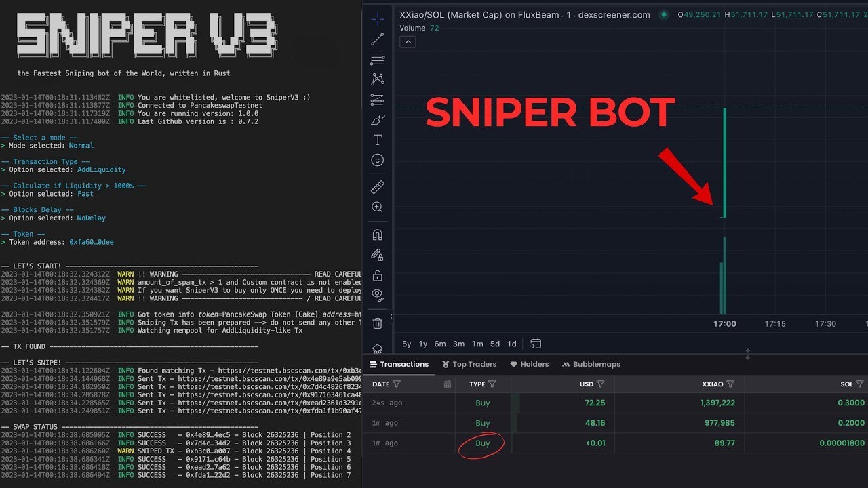This screenshot has height=488, width=868.
Task: Open the object tree layers icon
Action: pos(378,348)
